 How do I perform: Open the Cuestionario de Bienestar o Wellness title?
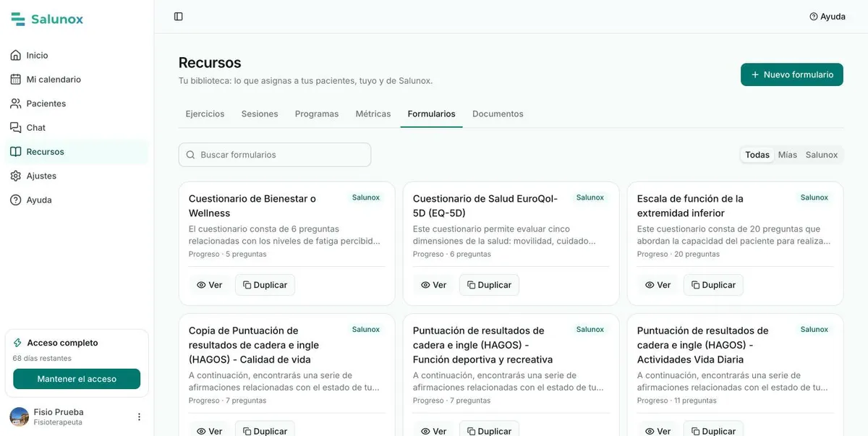click(x=252, y=206)
